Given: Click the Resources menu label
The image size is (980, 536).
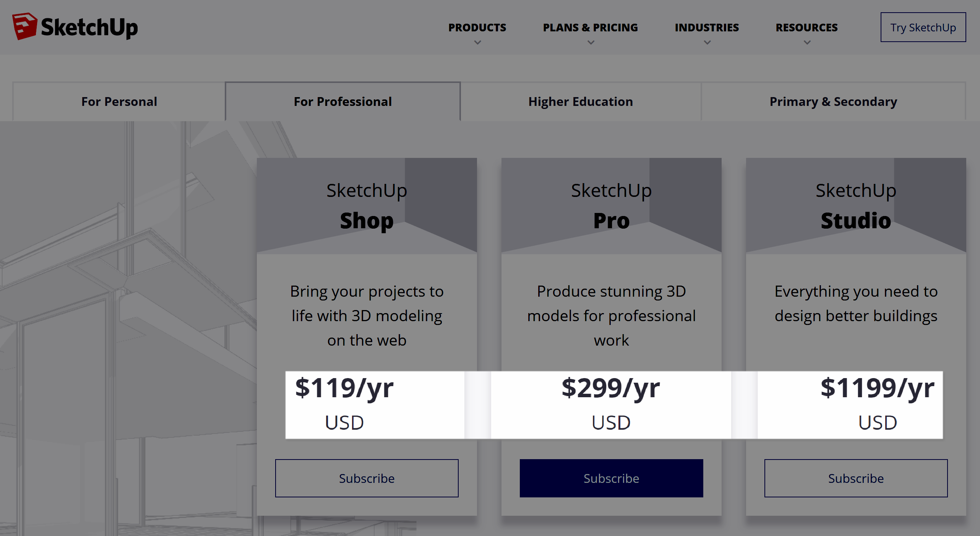Looking at the screenshot, I should (806, 28).
